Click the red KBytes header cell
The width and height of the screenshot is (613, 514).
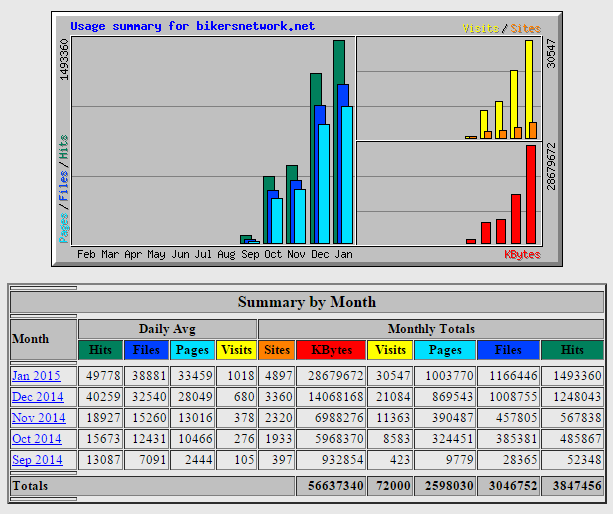point(331,350)
